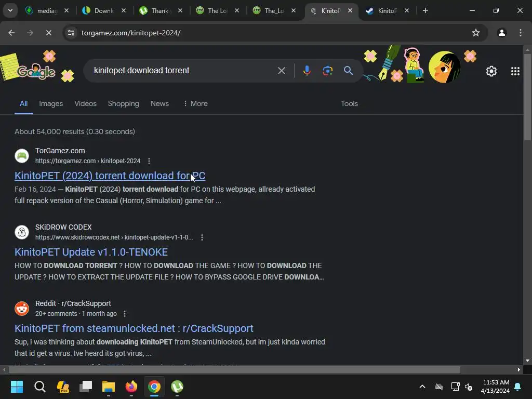Screen dimensions: 532x399
Task: Click the horizontal page scrollbar
Action: (x=234, y=369)
